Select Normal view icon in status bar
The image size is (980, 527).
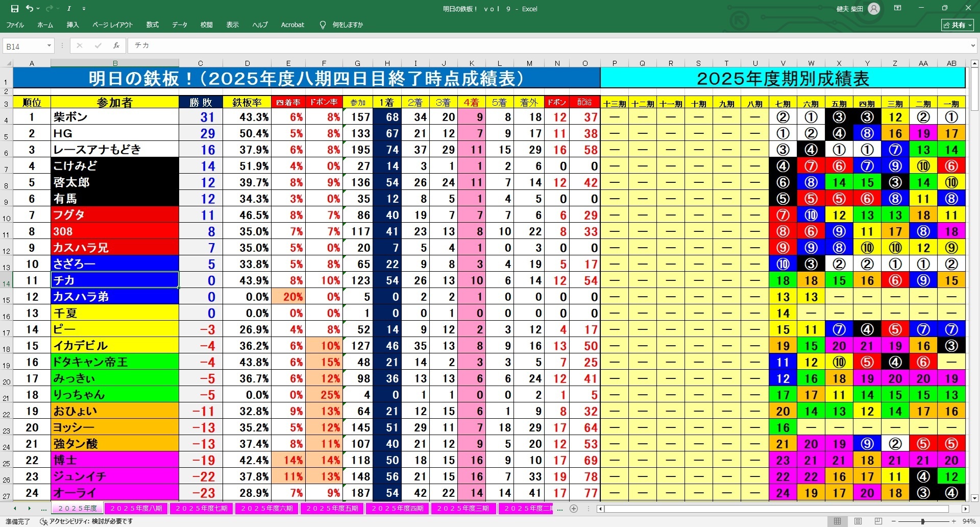pos(838,521)
